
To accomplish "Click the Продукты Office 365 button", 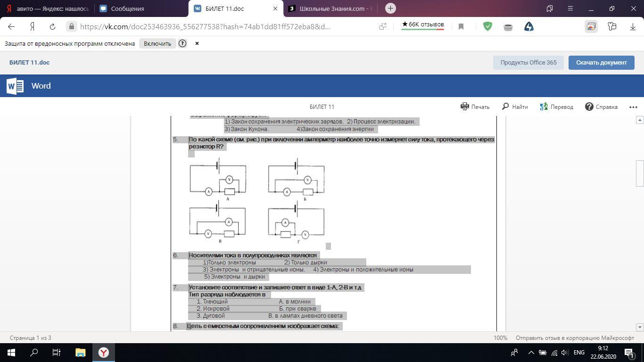I will click(x=528, y=62).
